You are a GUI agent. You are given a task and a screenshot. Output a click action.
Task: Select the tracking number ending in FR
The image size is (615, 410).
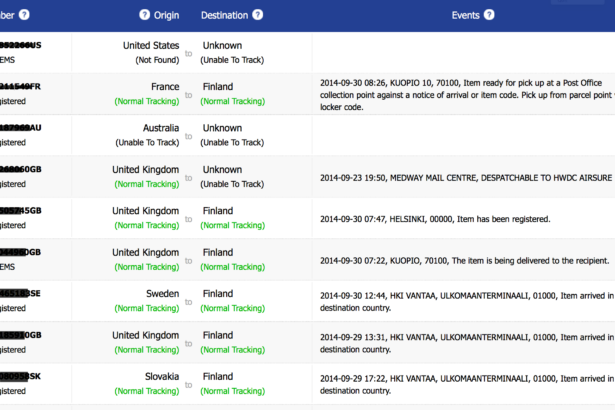point(20,87)
